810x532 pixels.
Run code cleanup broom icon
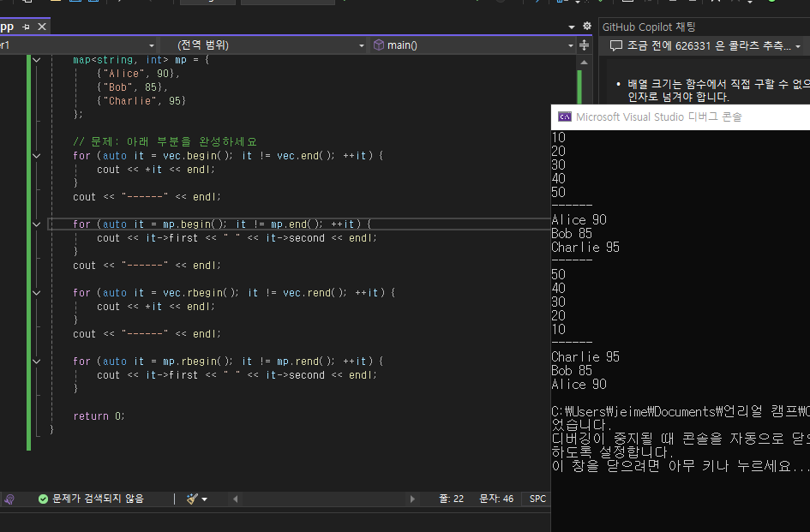point(192,499)
